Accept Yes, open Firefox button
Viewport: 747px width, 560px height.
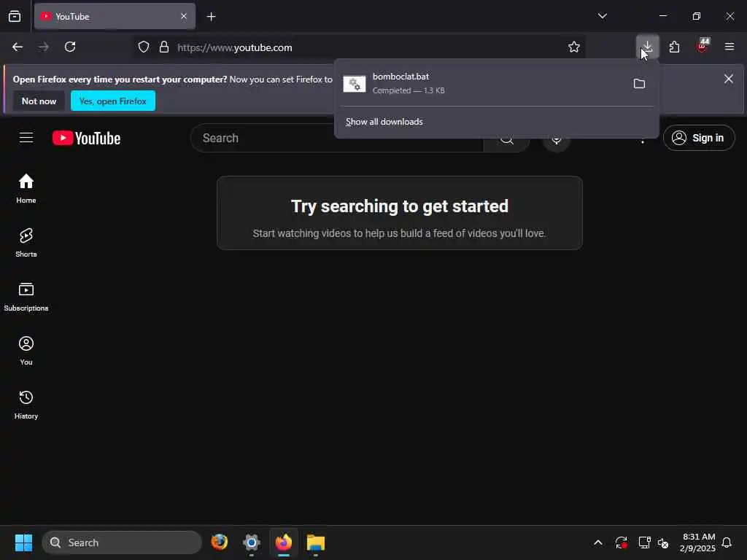[x=113, y=101]
